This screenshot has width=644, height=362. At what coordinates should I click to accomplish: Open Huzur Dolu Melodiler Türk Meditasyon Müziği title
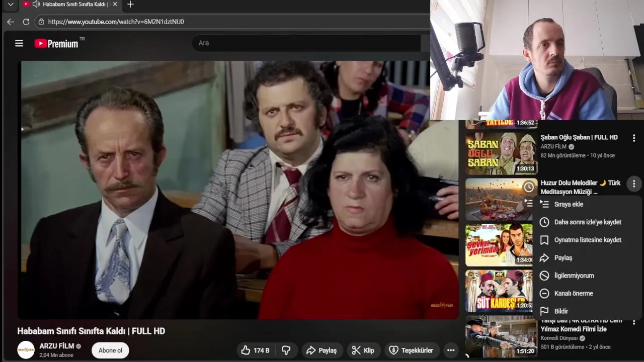pos(581,187)
